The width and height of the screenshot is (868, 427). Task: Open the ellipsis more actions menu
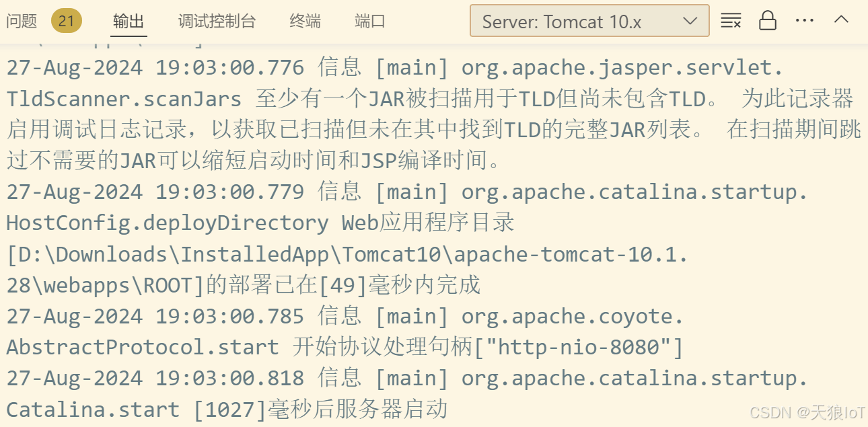click(x=805, y=21)
